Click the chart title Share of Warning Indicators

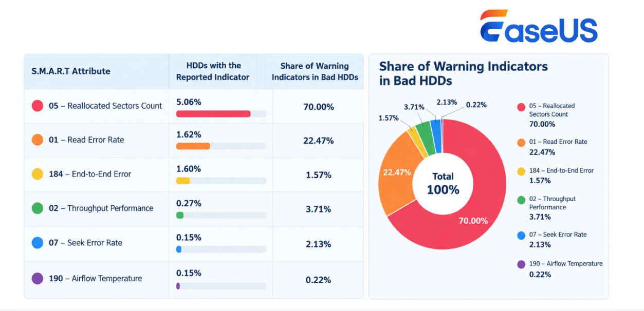pos(463,73)
